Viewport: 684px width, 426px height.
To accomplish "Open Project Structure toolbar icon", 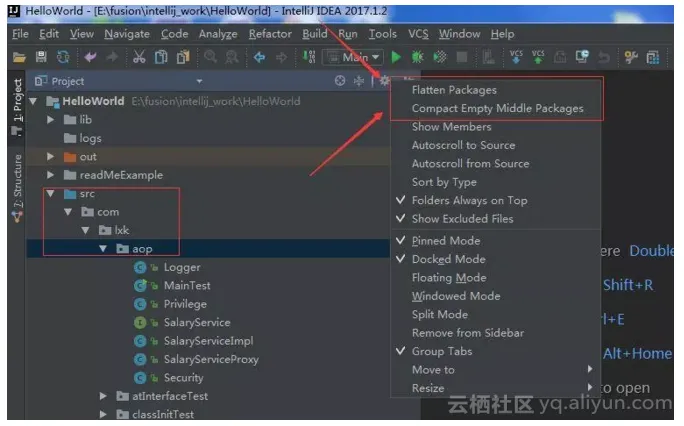I will pyautogui.click(x=653, y=57).
